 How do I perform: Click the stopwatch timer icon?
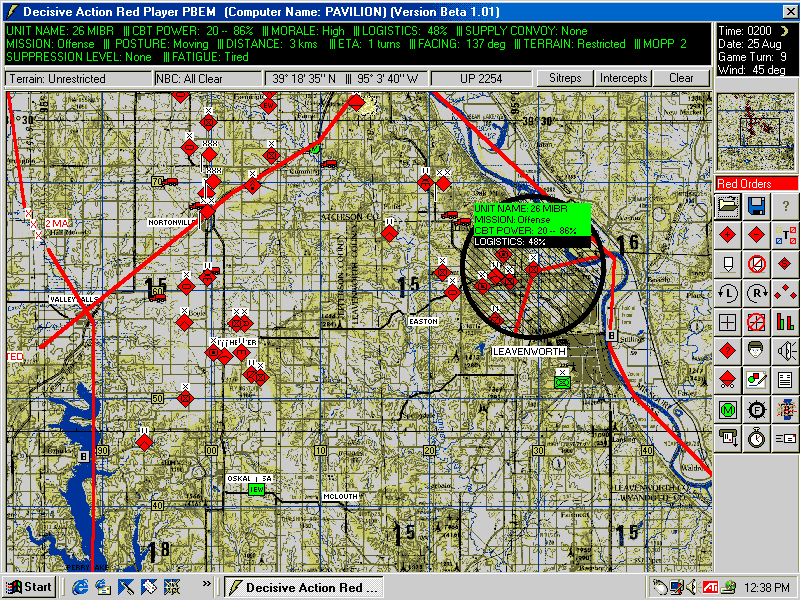click(x=757, y=438)
